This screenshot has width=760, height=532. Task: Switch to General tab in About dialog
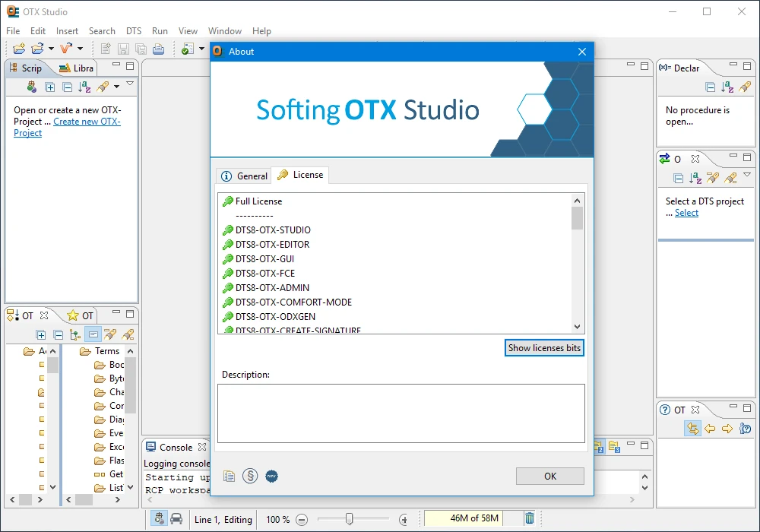[x=244, y=176]
